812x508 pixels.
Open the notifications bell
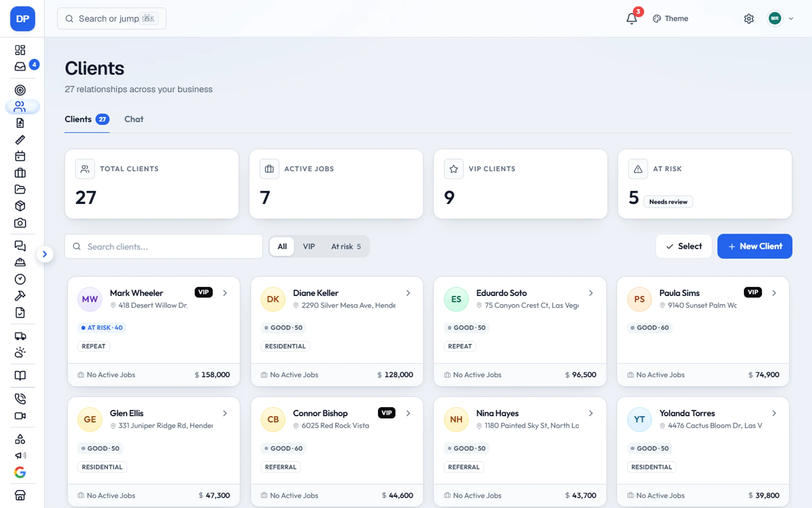631,19
